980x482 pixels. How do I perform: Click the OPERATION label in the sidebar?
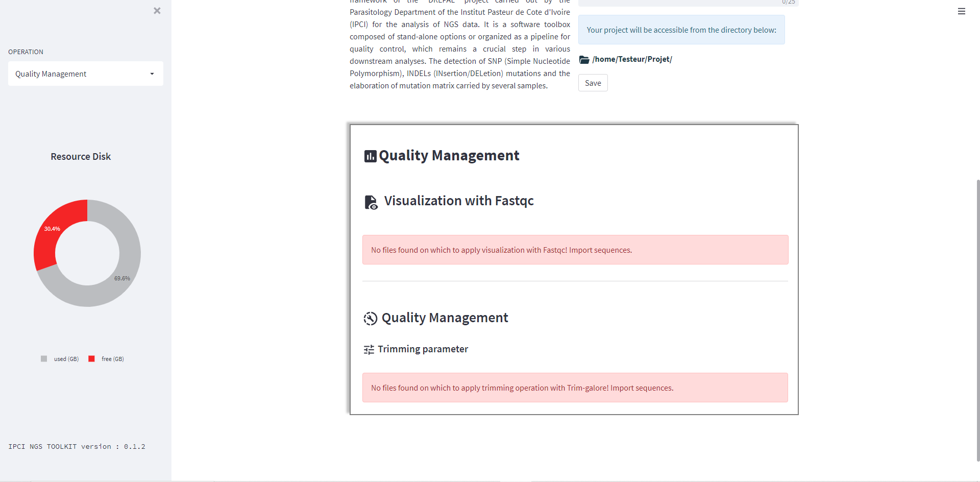[26, 52]
